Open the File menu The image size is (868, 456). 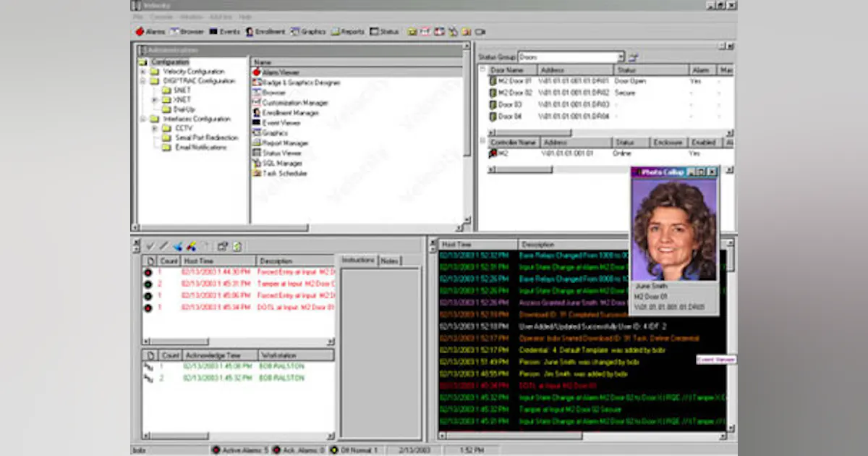coord(138,16)
